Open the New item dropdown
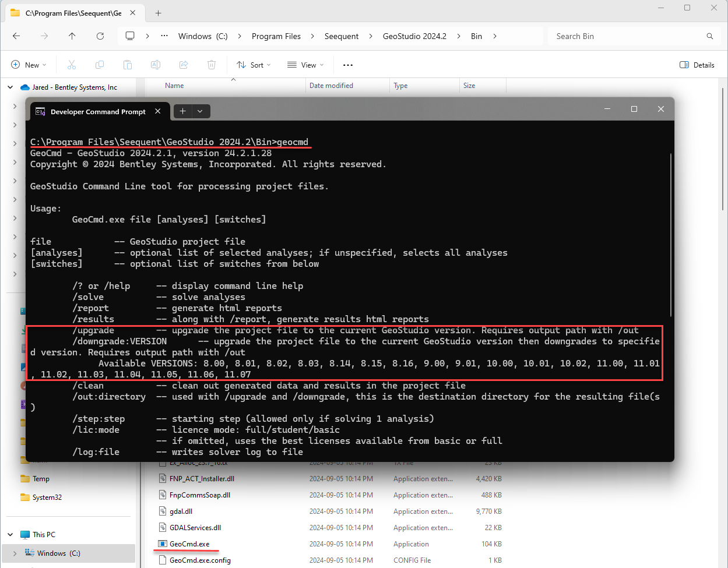728x568 pixels. point(29,65)
